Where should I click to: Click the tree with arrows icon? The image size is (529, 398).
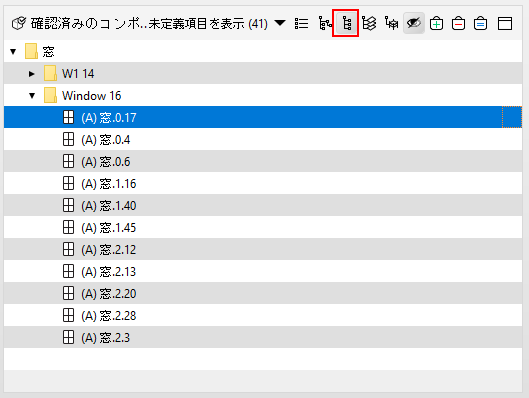[x=391, y=24]
